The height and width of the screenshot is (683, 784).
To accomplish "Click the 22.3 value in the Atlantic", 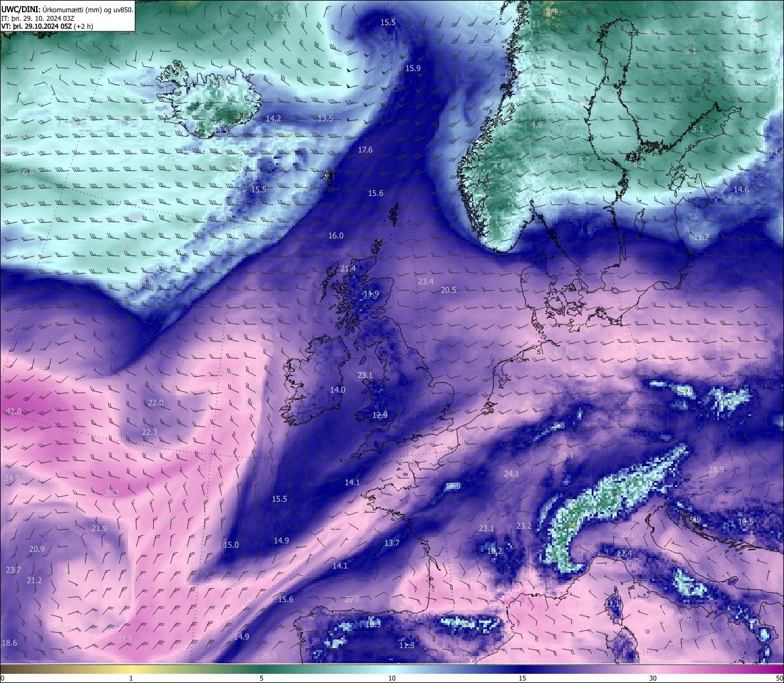I will tap(149, 432).
